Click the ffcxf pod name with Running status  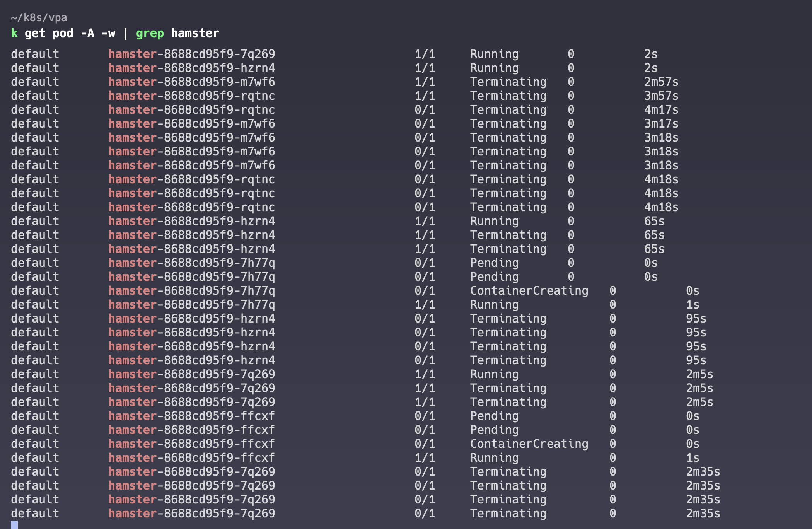pyautogui.click(x=191, y=458)
